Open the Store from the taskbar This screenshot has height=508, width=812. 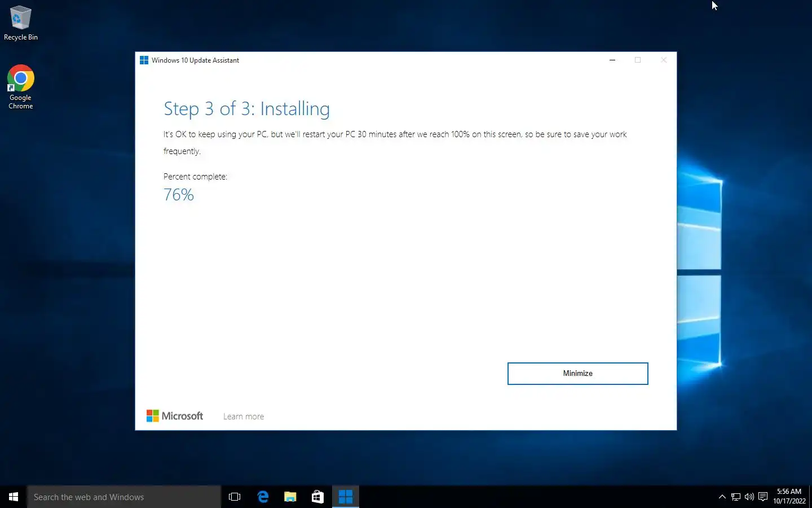317,497
